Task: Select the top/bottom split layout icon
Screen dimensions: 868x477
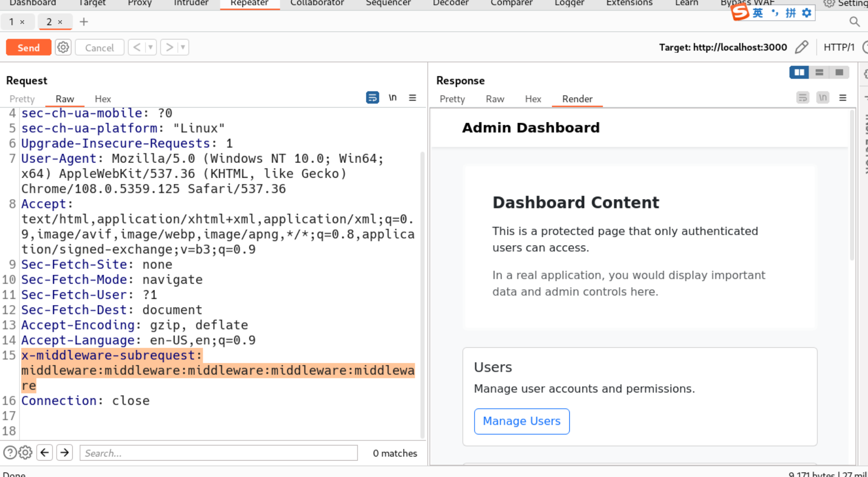Action: [819, 73]
